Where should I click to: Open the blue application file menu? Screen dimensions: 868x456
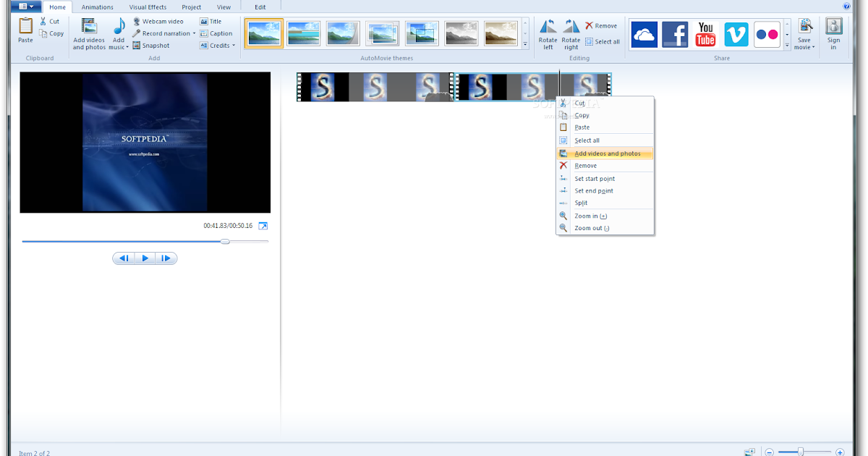[x=26, y=7]
